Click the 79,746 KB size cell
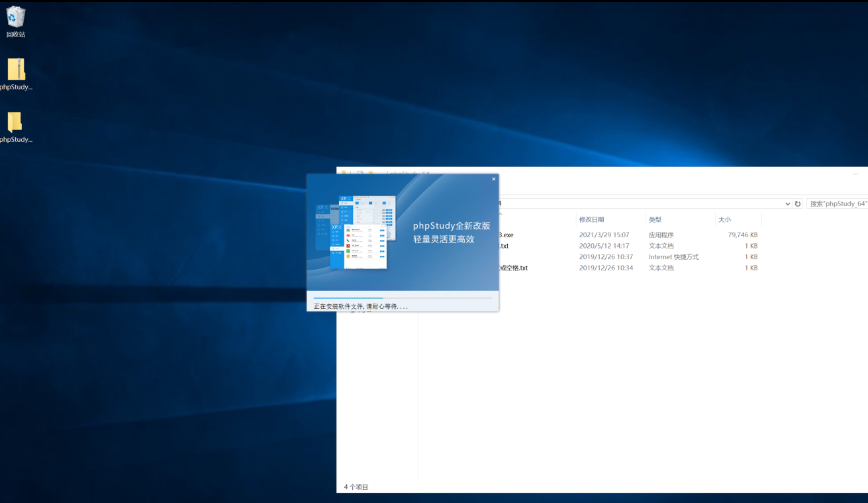This screenshot has width=868, height=503. 743,235
